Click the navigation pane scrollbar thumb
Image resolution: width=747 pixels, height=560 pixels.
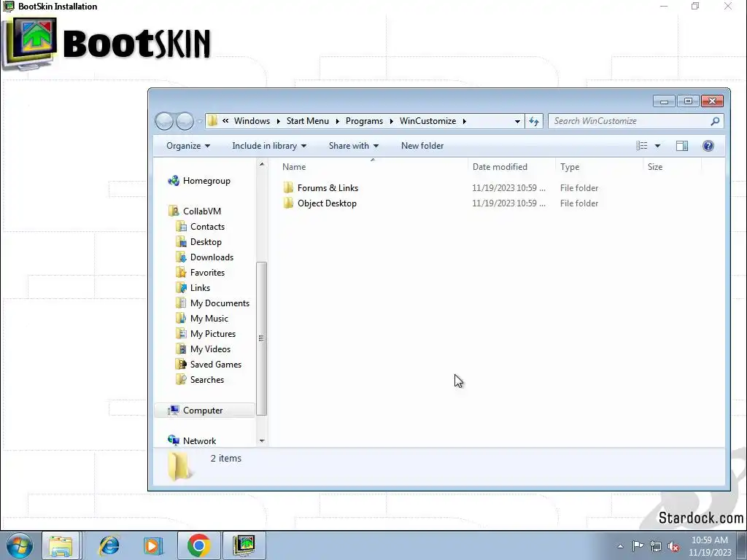[x=262, y=338]
